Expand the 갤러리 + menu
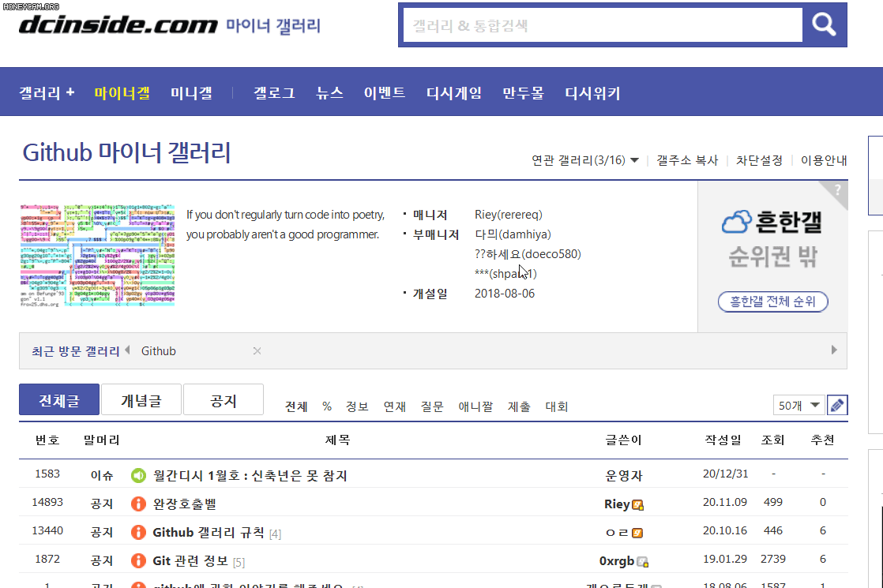 tap(47, 93)
